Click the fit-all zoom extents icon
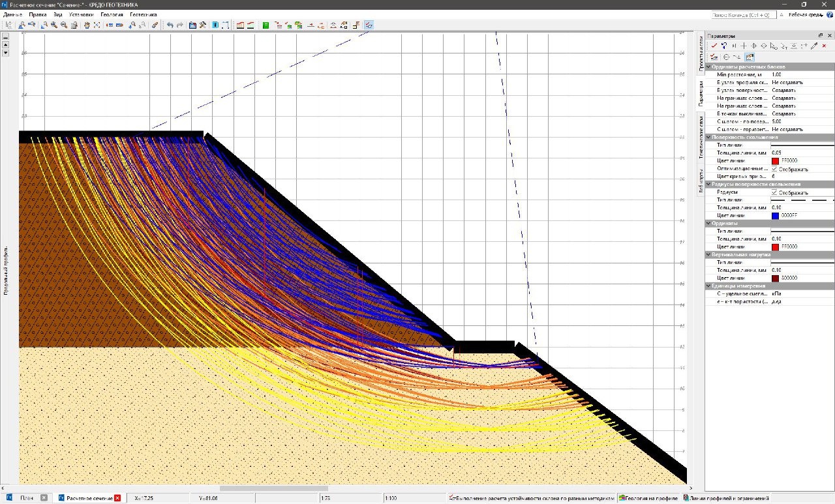This screenshot has height=504, width=835. point(97,25)
